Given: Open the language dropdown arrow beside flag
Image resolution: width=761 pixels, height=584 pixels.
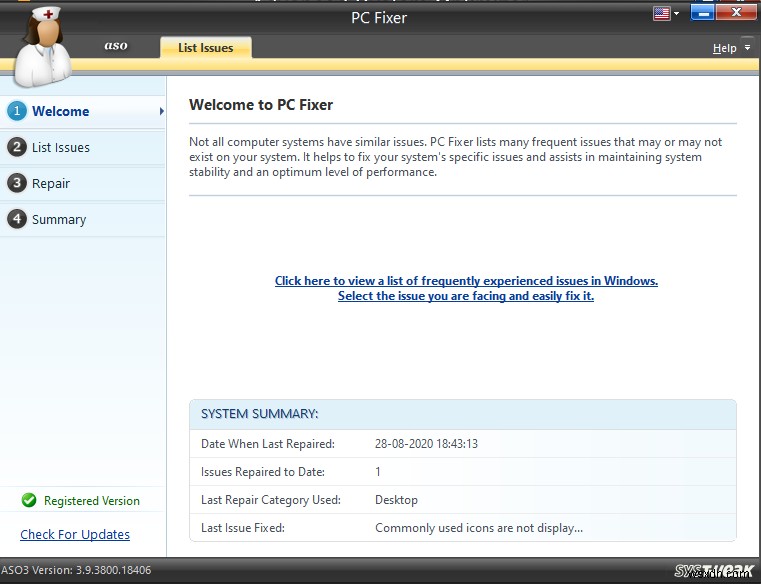Looking at the screenshot, I should pos(677,14).
